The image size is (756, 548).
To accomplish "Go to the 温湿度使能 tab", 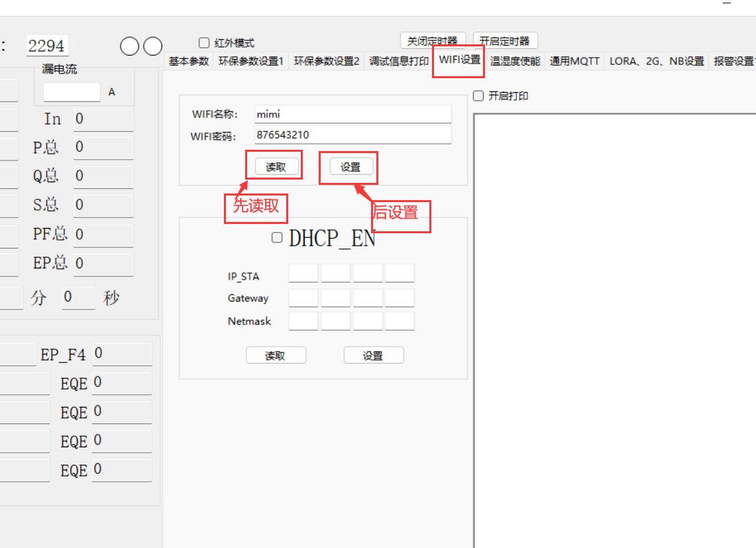I will [x=515, y=62].
